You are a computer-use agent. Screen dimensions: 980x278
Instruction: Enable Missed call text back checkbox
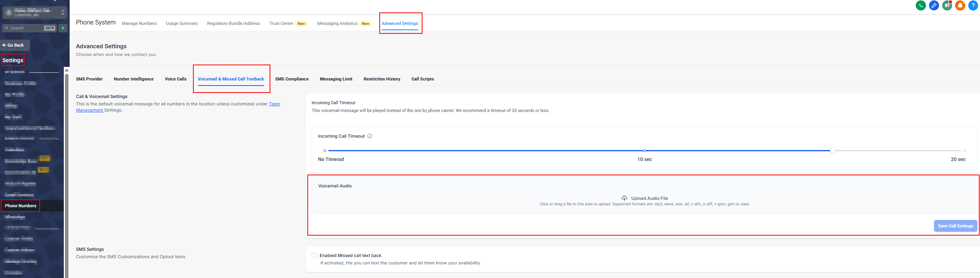click(x=314, y=255)
